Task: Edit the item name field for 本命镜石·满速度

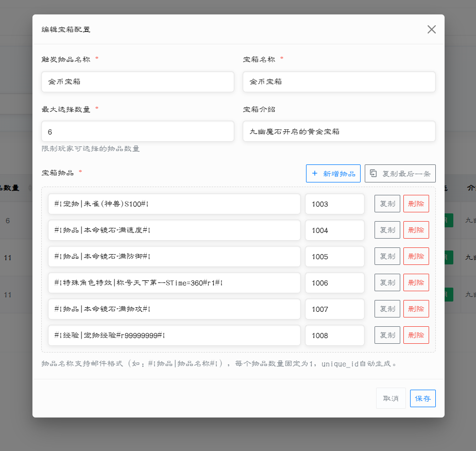Action: coord(174,230)
